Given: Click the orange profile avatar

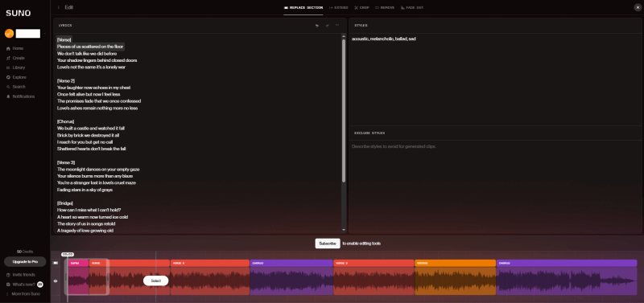Looking at the screenshot, I should (x=9, y=34).
